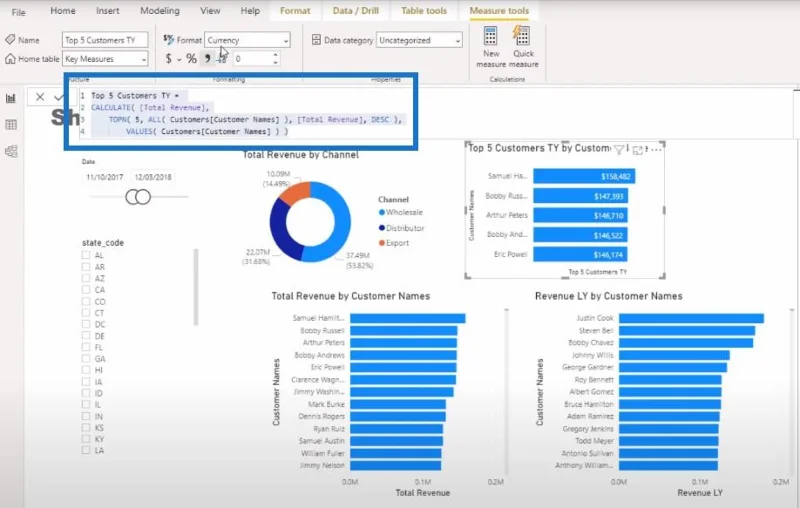This screenshot has height=508, width=800.
Task: Open Data category Uncategorized dropdown
Action: point(419,40)
